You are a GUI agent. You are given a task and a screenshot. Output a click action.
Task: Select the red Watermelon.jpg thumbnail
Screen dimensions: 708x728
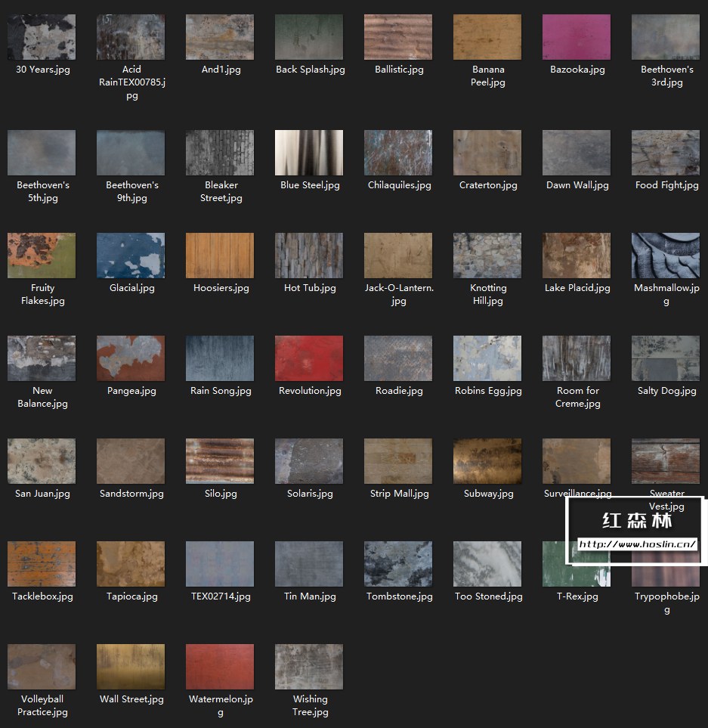(x=219, y=667)
